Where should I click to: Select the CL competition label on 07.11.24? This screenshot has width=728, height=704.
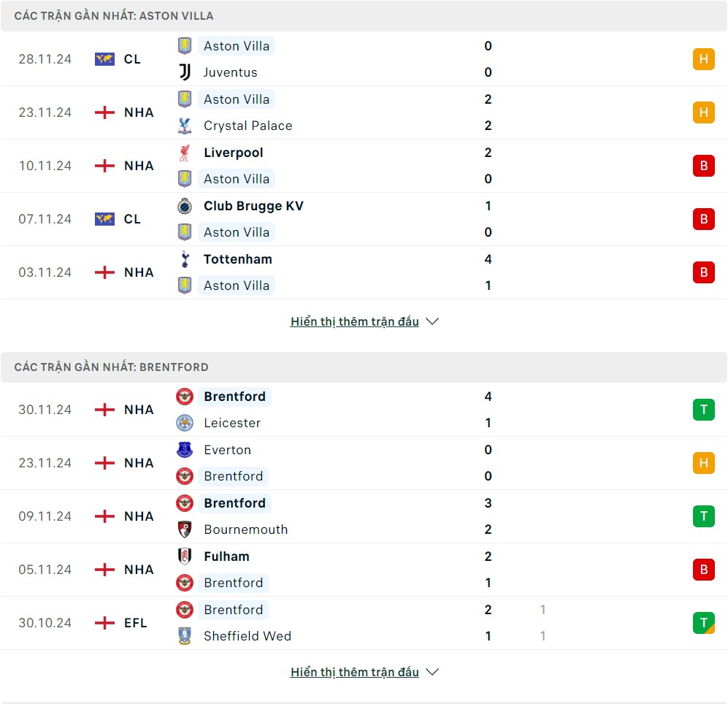[x=132, y=219]
